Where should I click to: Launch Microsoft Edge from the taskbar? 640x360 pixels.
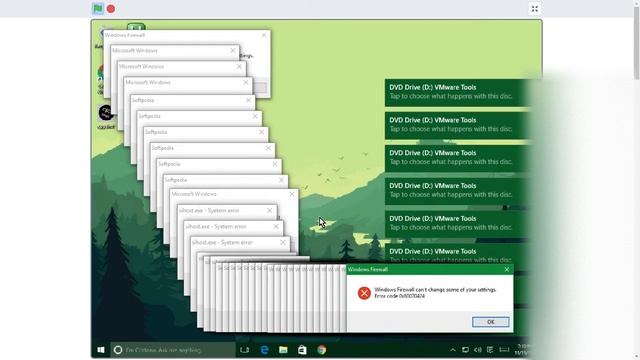(264, 350)
